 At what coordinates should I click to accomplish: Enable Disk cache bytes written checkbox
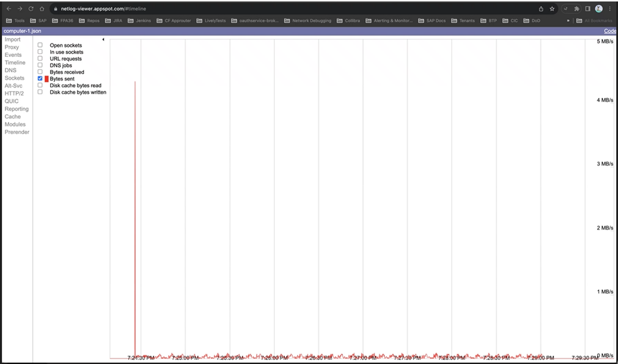pos(40,92)
